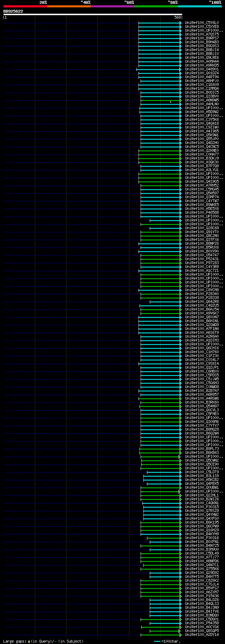Click the short cyan bar for UniRef100_Q28C68
The width and height of the screenshot is (225, 644).
point(166,228)
